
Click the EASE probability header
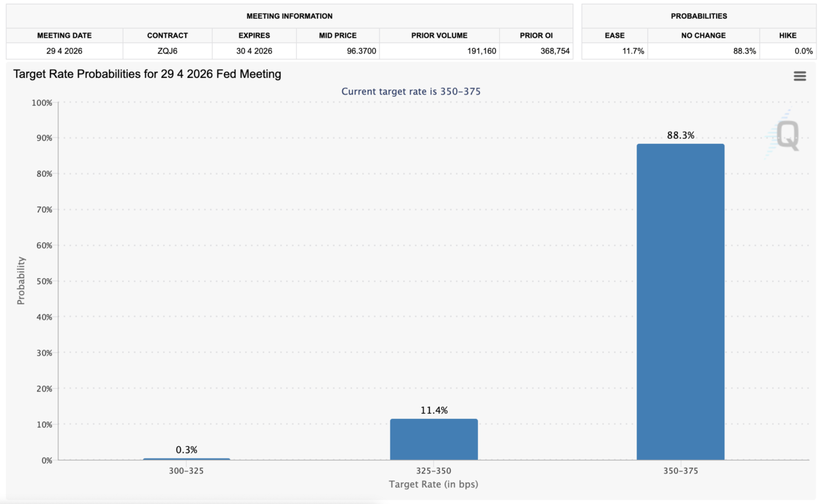point(614,36)
